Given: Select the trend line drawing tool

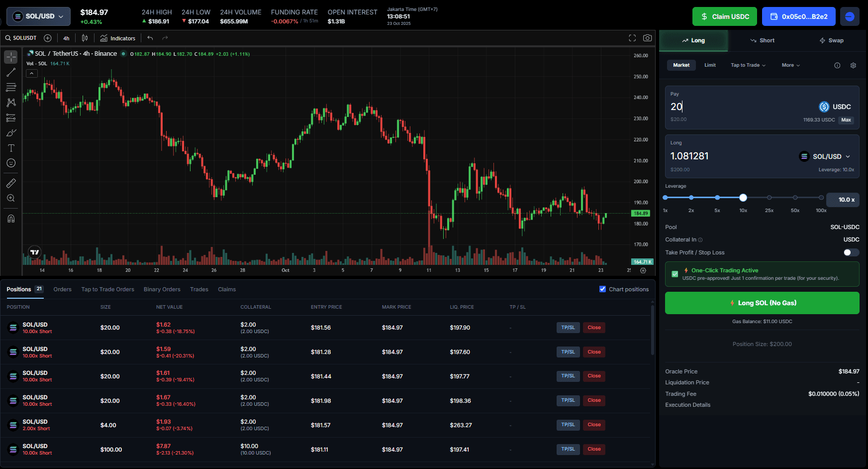Looking at the screenshot, I should point(10,73).
